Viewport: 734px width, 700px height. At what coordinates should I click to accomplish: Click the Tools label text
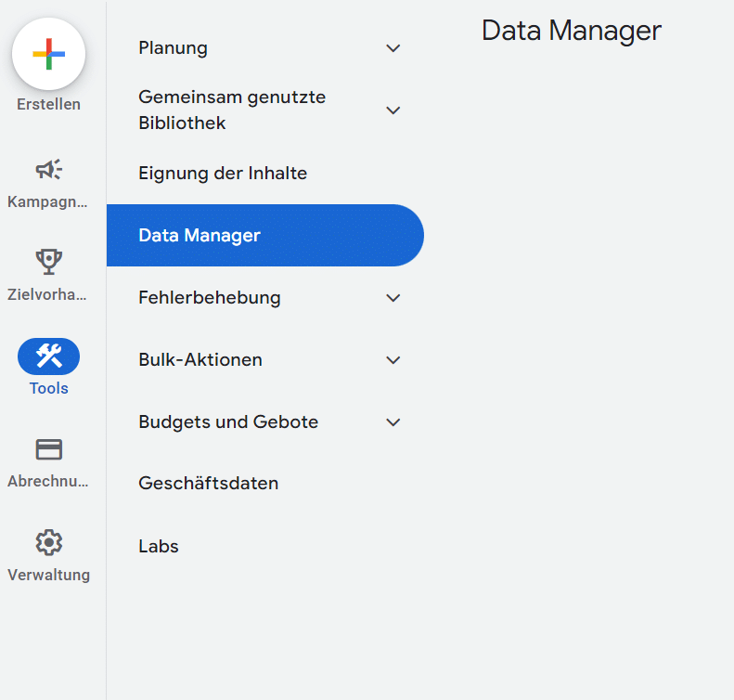(48, 388)
